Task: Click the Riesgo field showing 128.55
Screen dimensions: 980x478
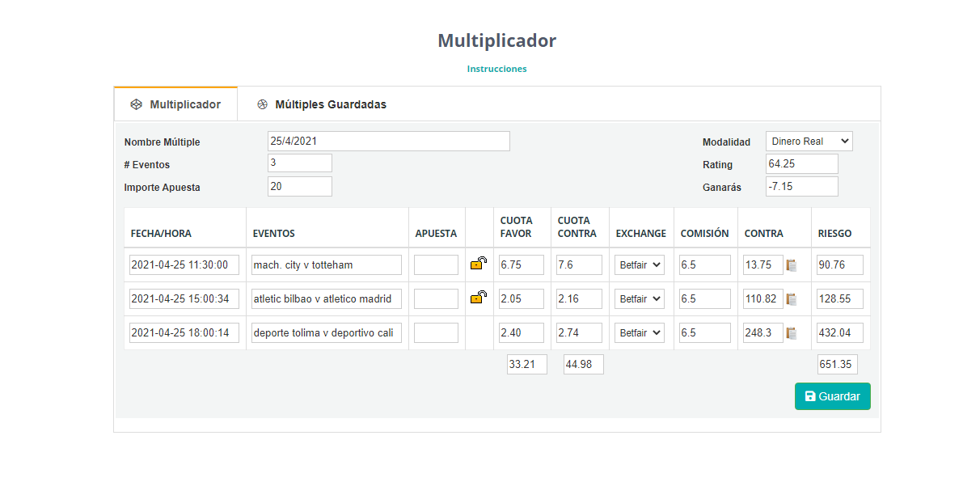Action: [x=840, y=299]
